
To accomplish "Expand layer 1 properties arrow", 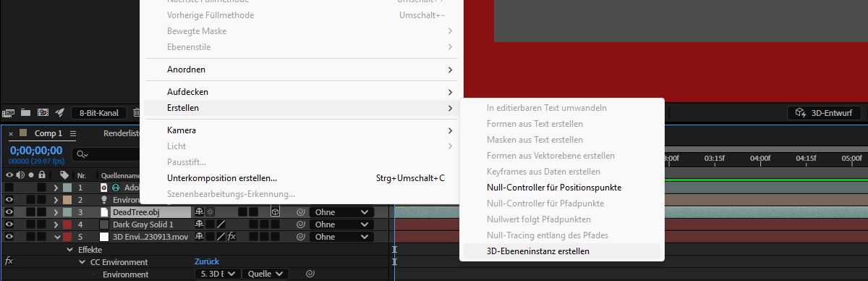I will pyautogui.click(x=56, y=188).
